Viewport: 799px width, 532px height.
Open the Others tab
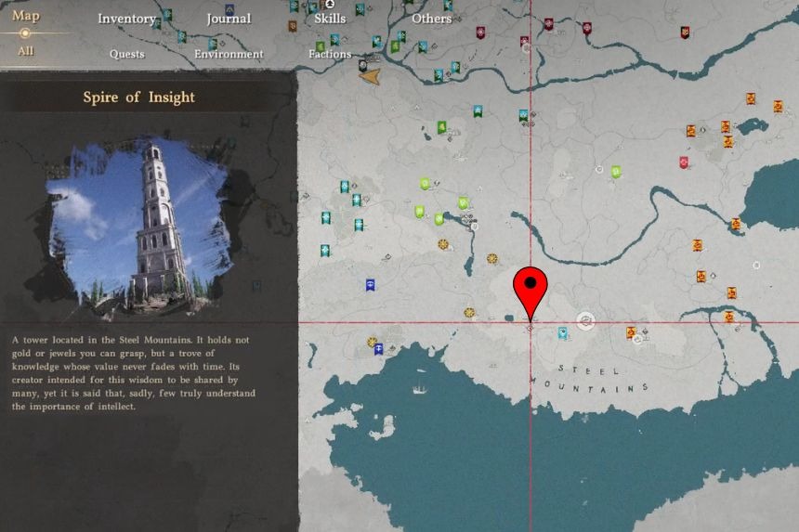[x=431, y=19]
